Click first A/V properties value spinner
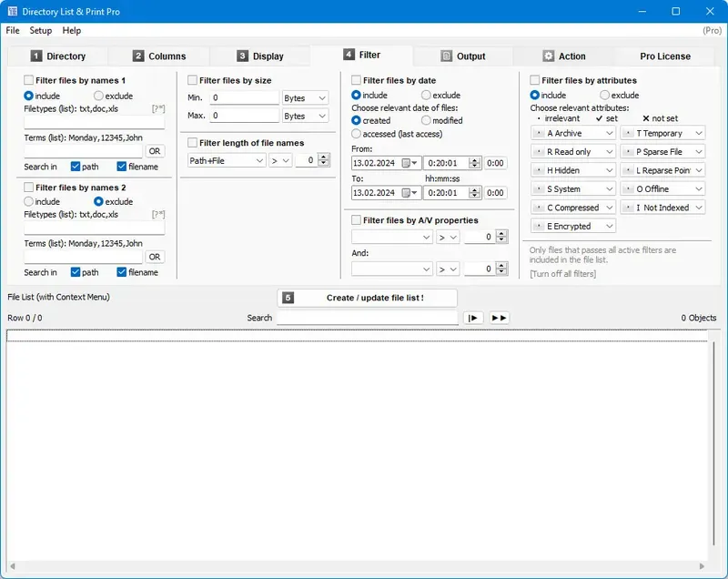Screen dimensions: 728x579 [x=501, y=237]
